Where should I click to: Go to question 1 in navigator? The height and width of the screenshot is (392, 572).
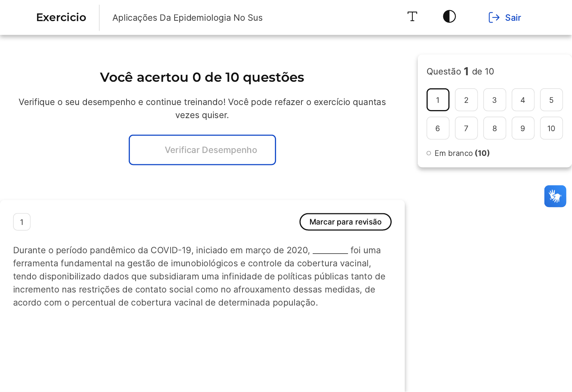click(438, 100)
